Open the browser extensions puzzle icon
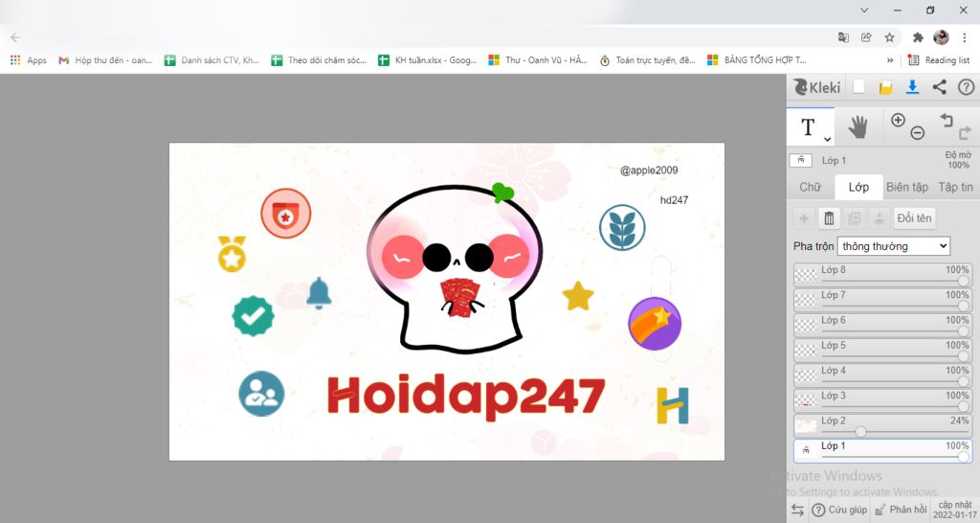Viewport: 980px width, 523px height. click(x=918, y=37)
